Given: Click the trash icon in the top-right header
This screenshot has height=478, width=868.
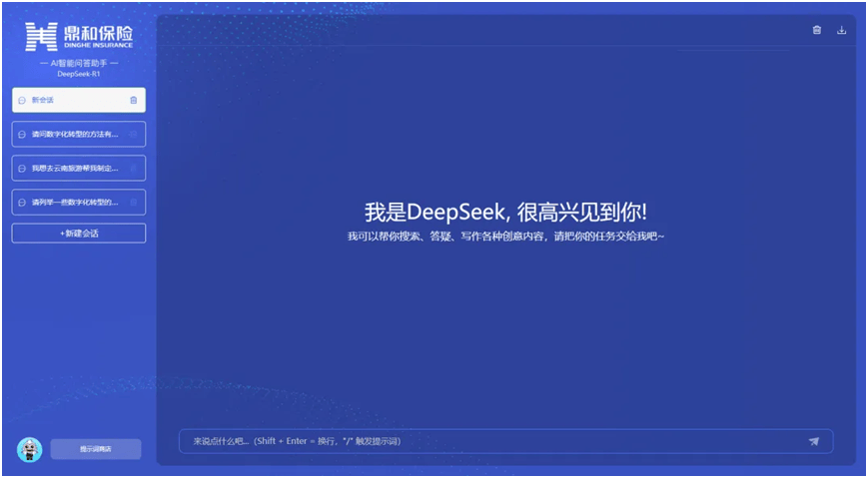Looking at the screenshot, I should tap(816, 30).
